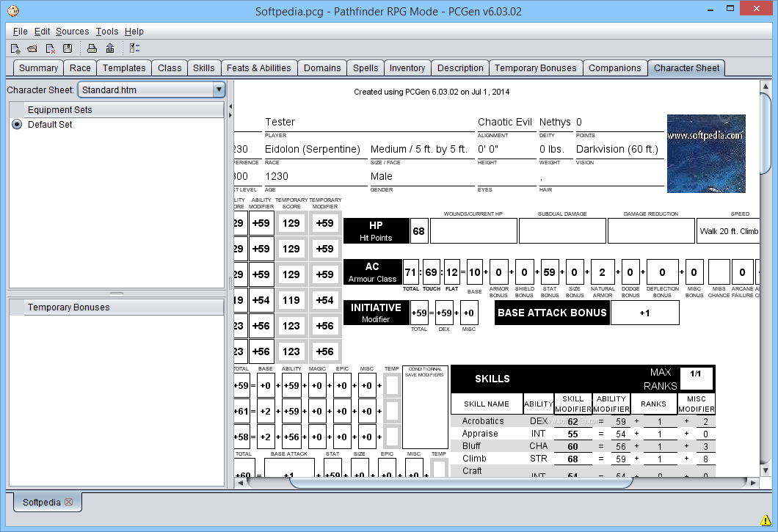Image resolution: width=778 pixels, height=532 pixels.
Task: Switch to the Companions tab
Action: coord(615,68)
